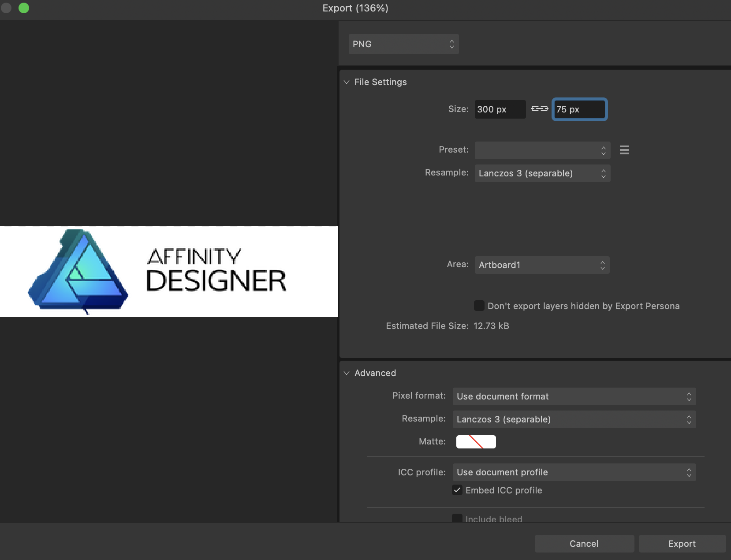731x560 pixels.
Task: Open File Settings Resample dropdown
Action: point(542,173)
